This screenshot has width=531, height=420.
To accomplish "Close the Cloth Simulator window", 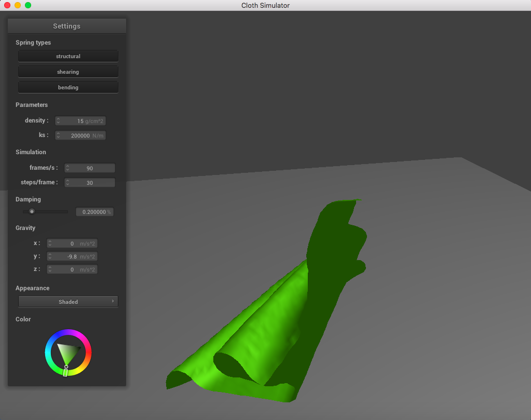I will [x=7, y=5].
